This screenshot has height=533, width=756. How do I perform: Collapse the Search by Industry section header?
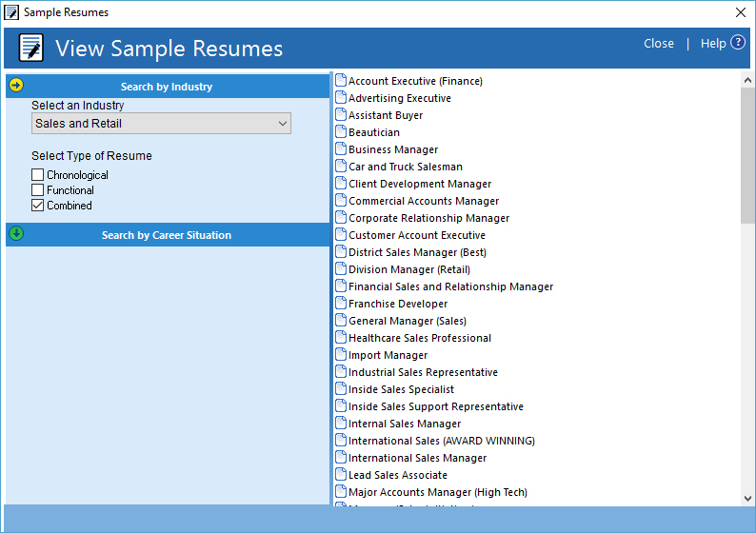click(167, 87)
